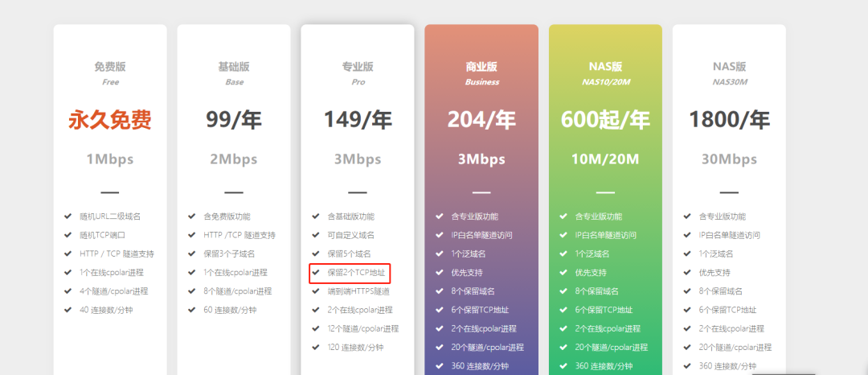The image size is (868, 375).
Task: Click 2个在线cpolar进程 text in NAS10/20M card
Action: click(x=608, y=328)
